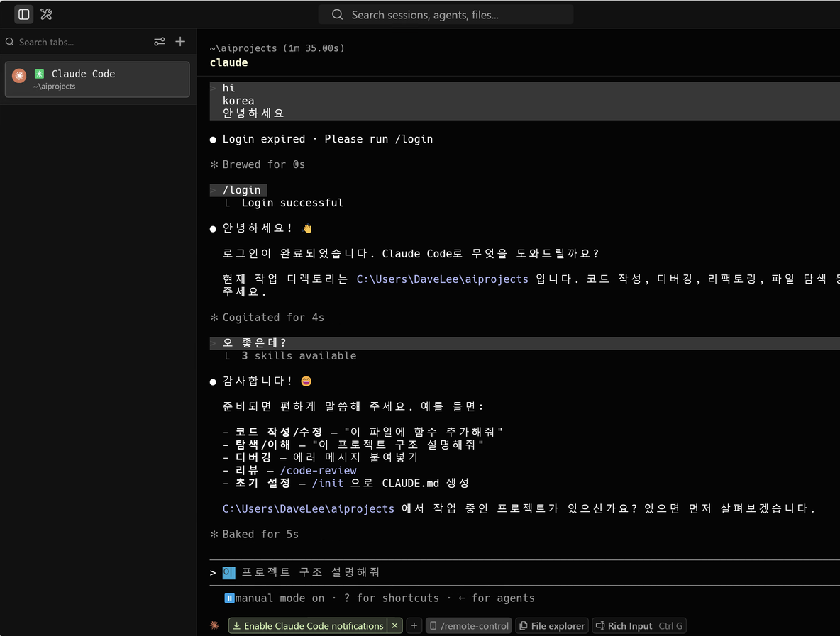
Task: Click the "~\aiprojects (1m 35.00s)" header text
Action: (277, 48)
